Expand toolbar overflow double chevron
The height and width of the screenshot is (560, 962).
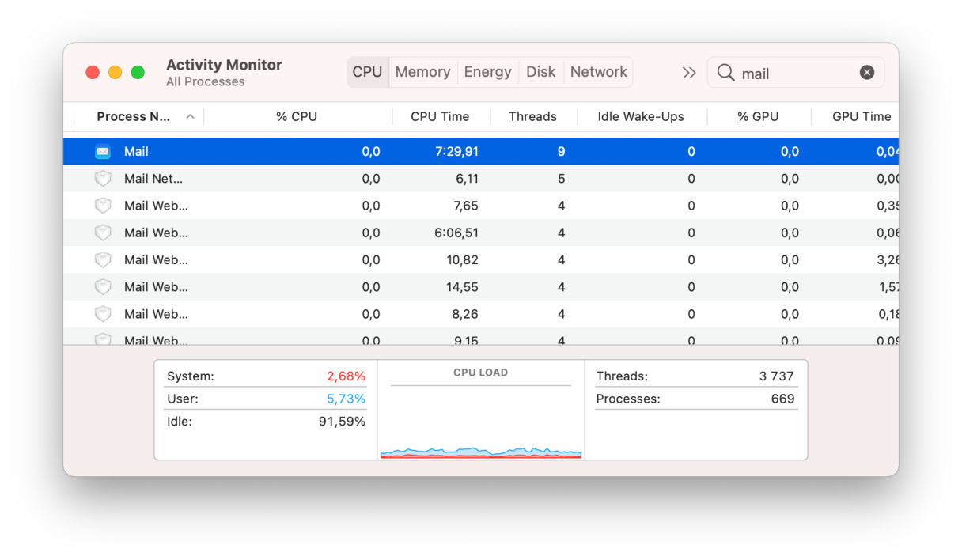[689, 73]
